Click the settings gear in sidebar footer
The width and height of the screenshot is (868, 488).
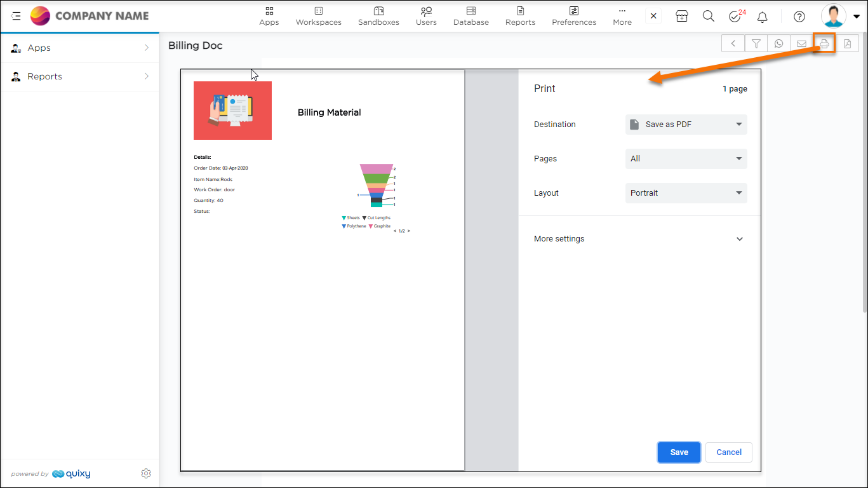(146, 473)
